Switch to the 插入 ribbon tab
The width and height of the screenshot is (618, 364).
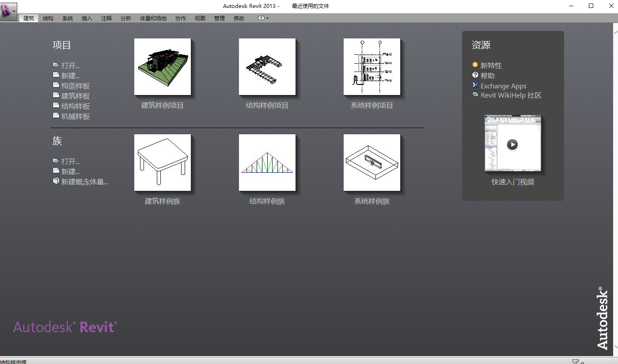click(87, 18)
